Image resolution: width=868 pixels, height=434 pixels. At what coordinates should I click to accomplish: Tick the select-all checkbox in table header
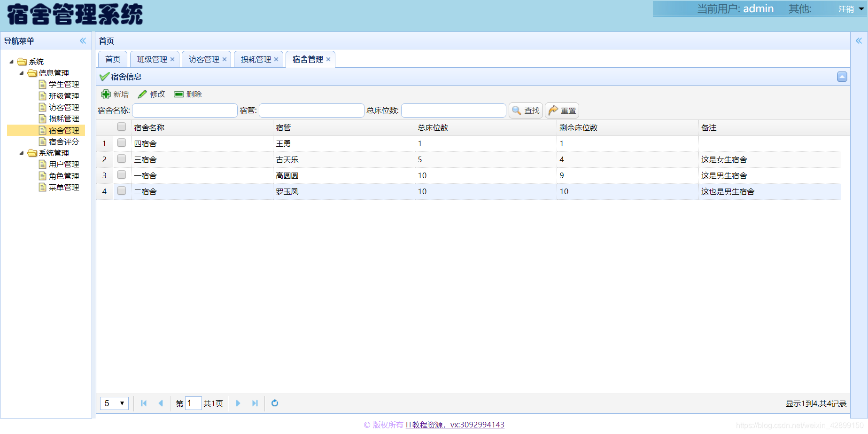(x=122, y=127)
